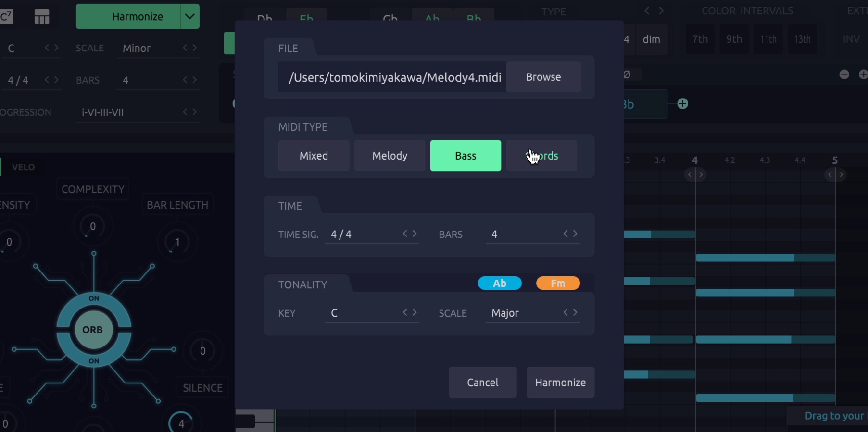Image resolution: width=868 pixels, height=432 pixels.
Task: Confirm with dialog Harmonize button
Action: click(x=560, y=383)
